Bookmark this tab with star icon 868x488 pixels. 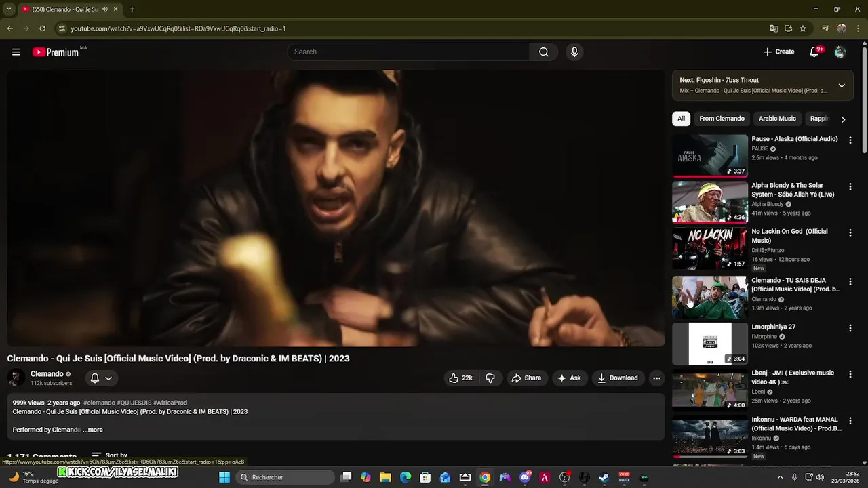(803, 28)
